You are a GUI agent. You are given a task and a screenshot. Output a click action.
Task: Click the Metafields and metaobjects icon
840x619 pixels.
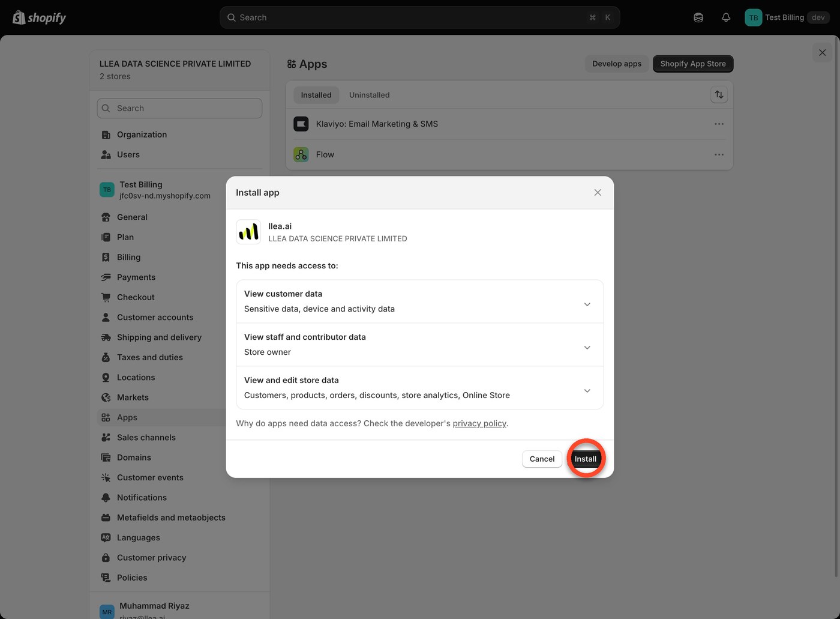coord(106,518)
